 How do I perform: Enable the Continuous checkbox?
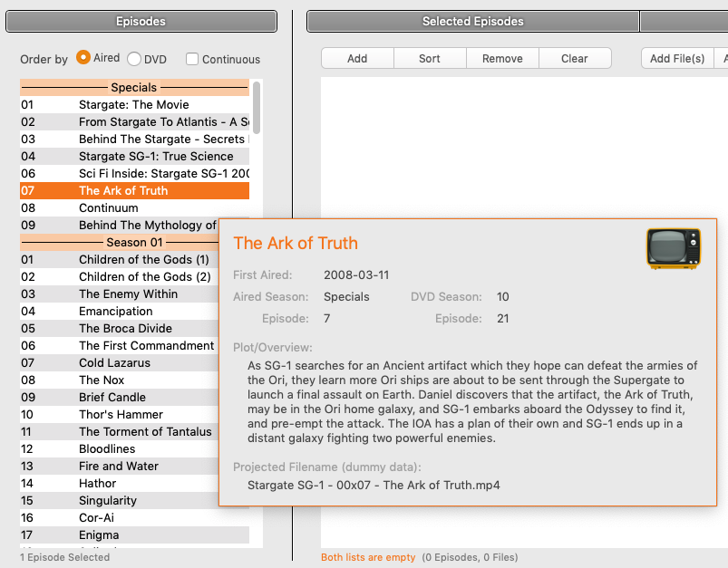pos(192,59)
